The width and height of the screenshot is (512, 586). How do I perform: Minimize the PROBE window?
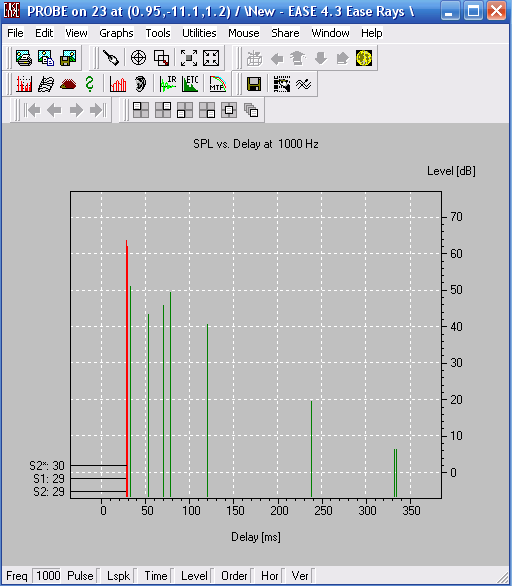pyautogui.click(x=450, y=11)
